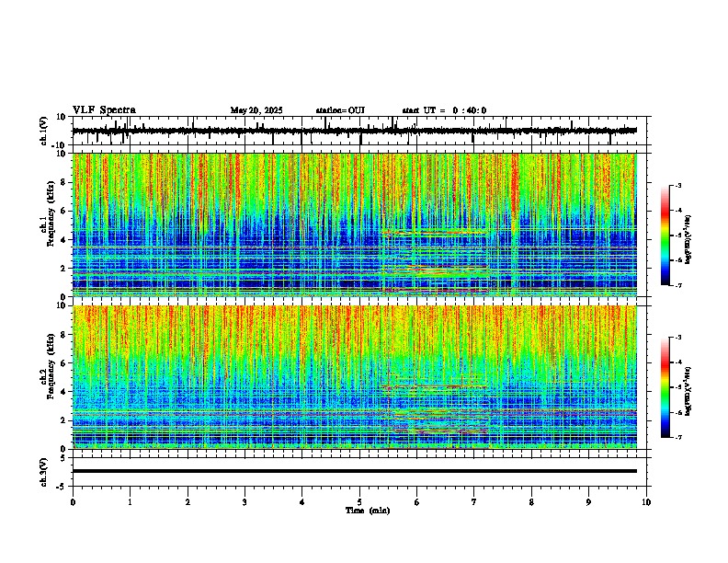Click the "Time (min)" axis label
Image resolution: width=728 pixels, height=563 pixels.
point(368,511)
